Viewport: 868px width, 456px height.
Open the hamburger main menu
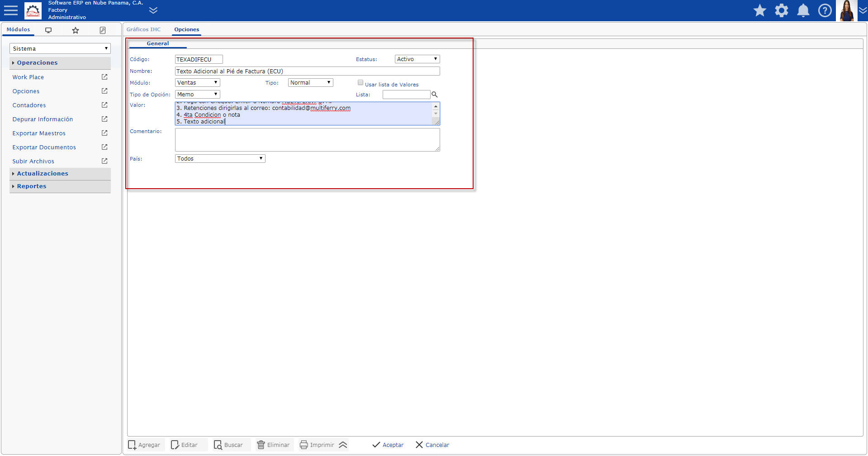(10, 10)
